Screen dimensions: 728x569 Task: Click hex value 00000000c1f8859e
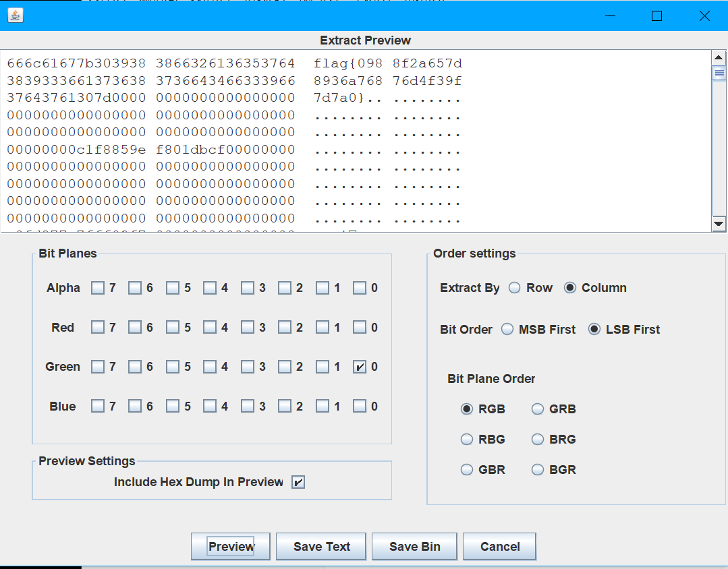coord(77,150)
